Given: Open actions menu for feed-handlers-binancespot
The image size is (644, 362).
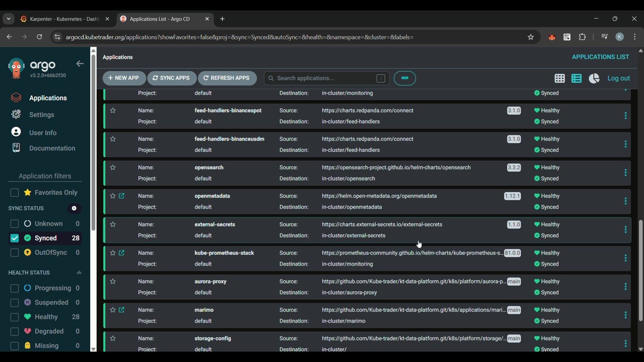Looking at the screenshot, I should (625, 116).
